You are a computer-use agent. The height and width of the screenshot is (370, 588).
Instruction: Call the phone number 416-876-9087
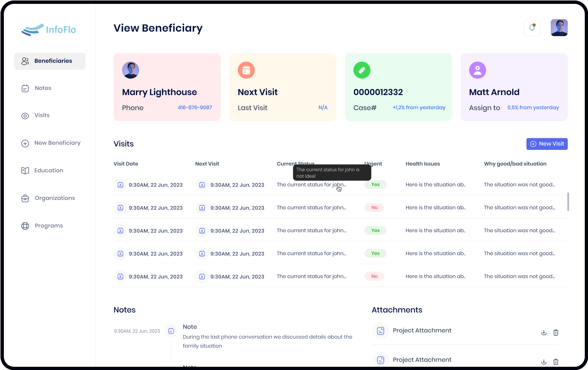195,107
